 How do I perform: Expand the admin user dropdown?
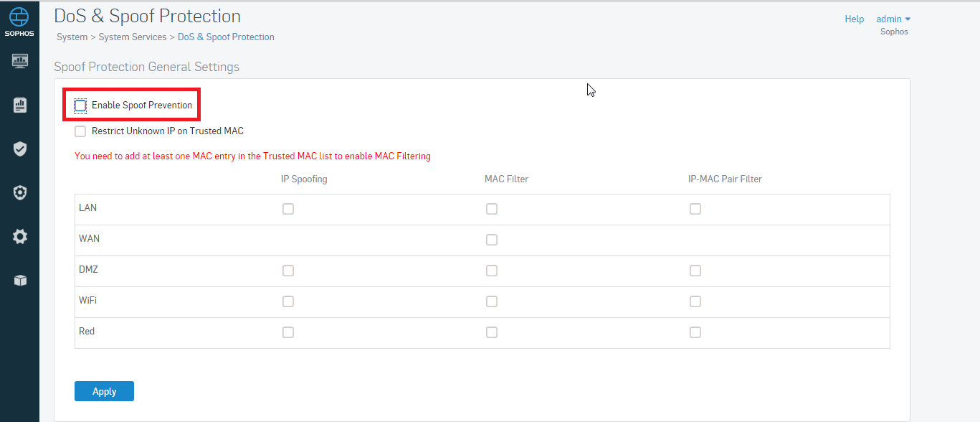pos(893,19)
